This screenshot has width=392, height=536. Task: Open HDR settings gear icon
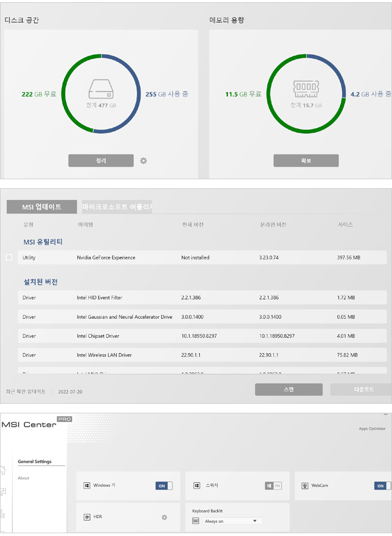point(164,517)
